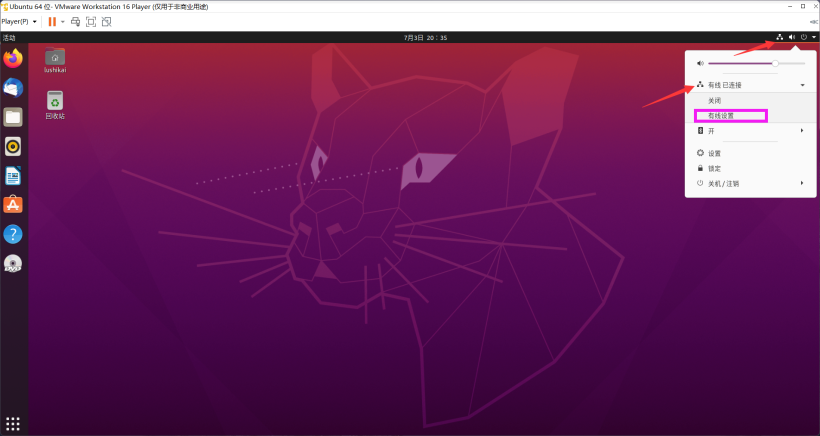Viewport: 820px width, 436px height.
Task: Click the power icon beside 关机/注销
Action: coord(700,183)
